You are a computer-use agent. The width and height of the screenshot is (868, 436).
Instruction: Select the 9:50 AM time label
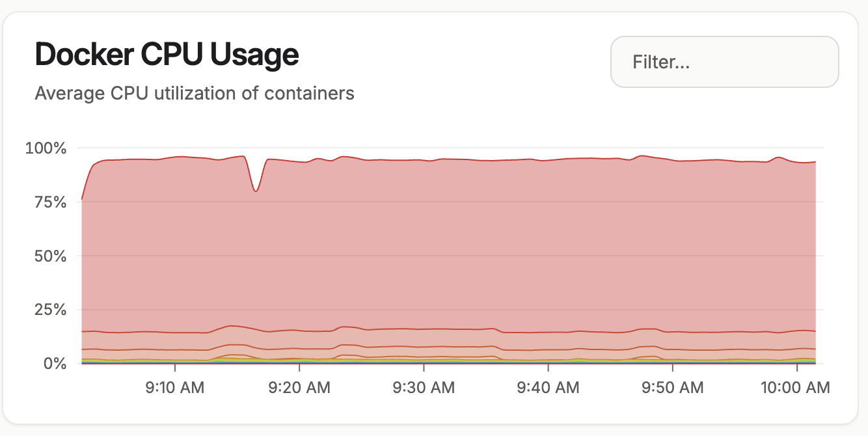click(x=672, y=388)
